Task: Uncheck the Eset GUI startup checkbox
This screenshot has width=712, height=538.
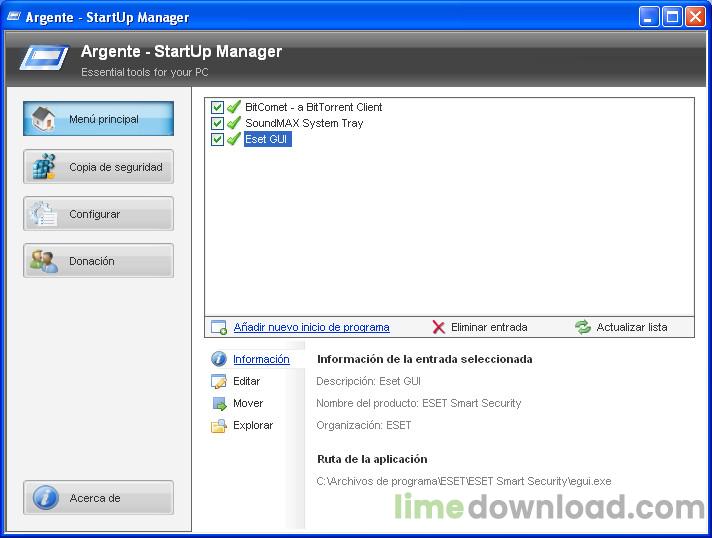Action: 217,139
